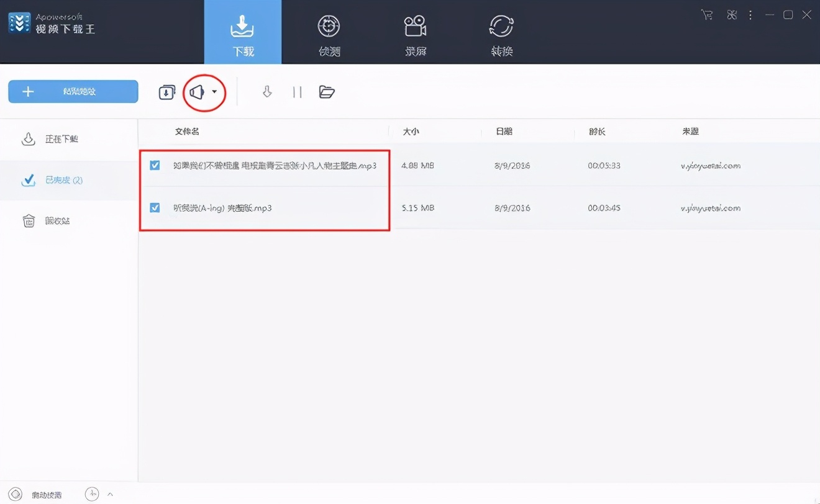Switch to the 录屏 screen record tab
Screen dimensions: 820x504
point(414,32)
